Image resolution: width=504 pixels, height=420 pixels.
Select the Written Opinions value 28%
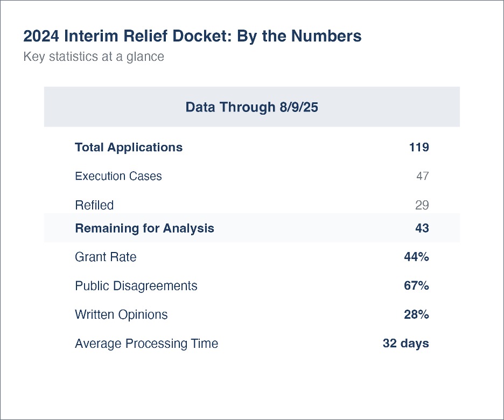(x=416, y=315)
